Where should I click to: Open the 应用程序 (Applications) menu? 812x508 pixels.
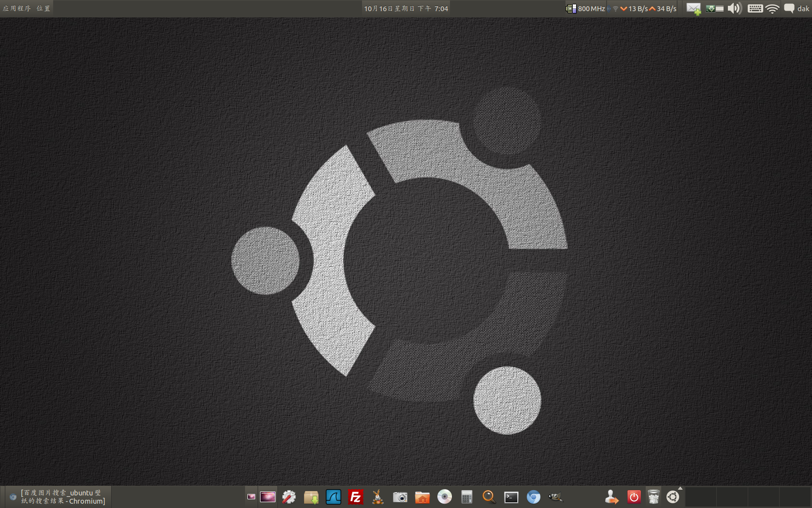pos(17,8)
